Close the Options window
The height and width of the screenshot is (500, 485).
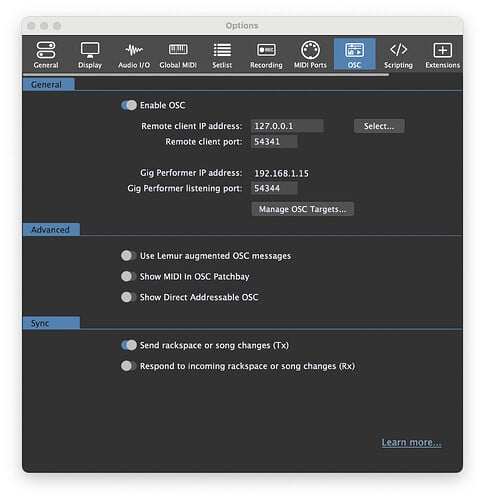(31, 26)
